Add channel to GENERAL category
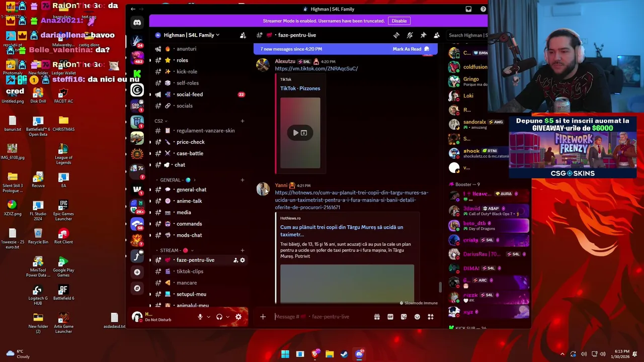Viewport: 644px width, 362px height. pyautogui.click(x=242, y=180)
